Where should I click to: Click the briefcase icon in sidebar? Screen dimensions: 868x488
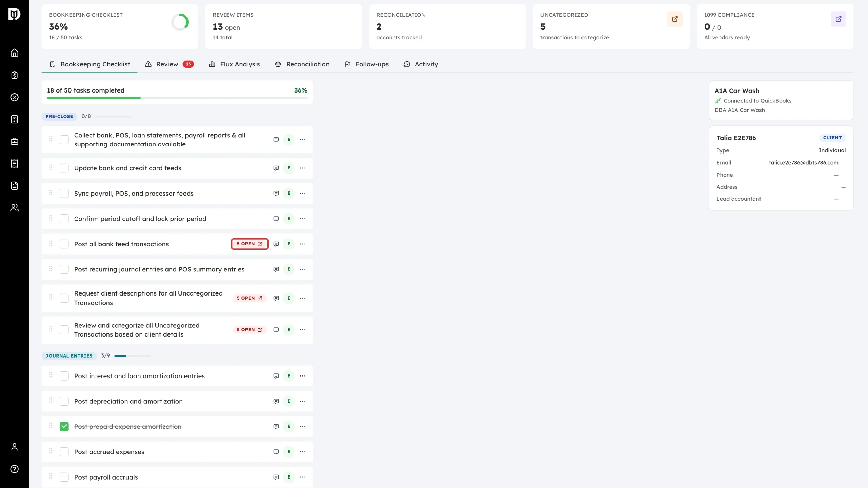tap(14, 141)
